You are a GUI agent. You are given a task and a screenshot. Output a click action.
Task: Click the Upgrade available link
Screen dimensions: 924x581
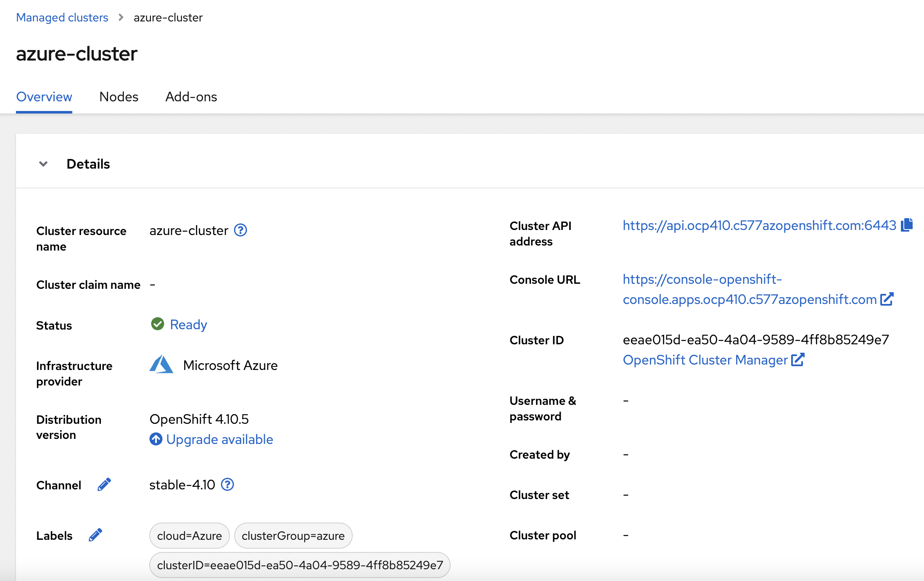pos(220,439)
